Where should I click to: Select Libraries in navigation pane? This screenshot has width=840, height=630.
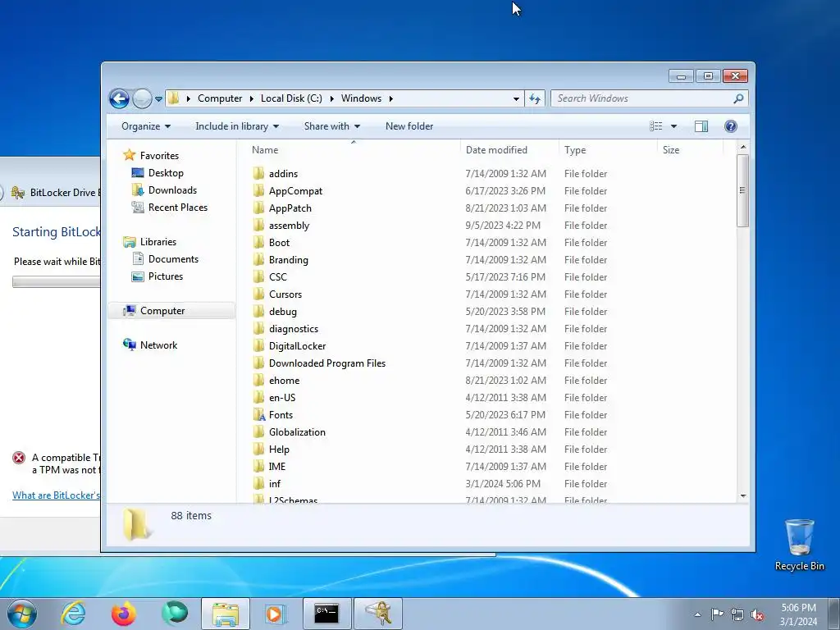tap(158, 242)
